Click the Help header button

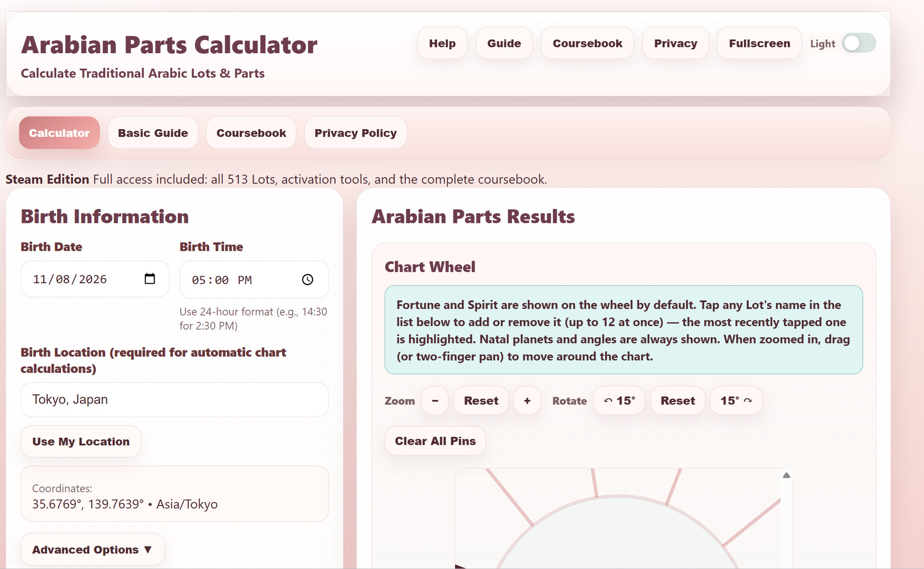(x=442, y=43)
